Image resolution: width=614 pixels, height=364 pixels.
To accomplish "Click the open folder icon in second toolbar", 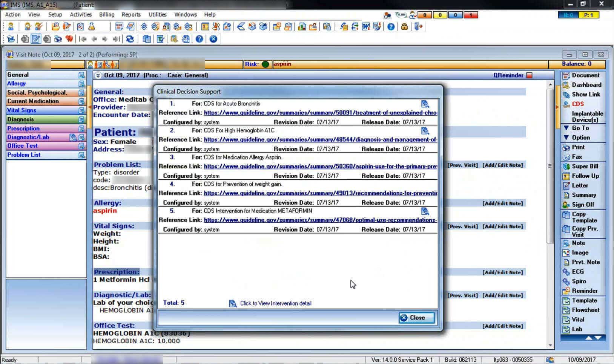I will 11,39.
